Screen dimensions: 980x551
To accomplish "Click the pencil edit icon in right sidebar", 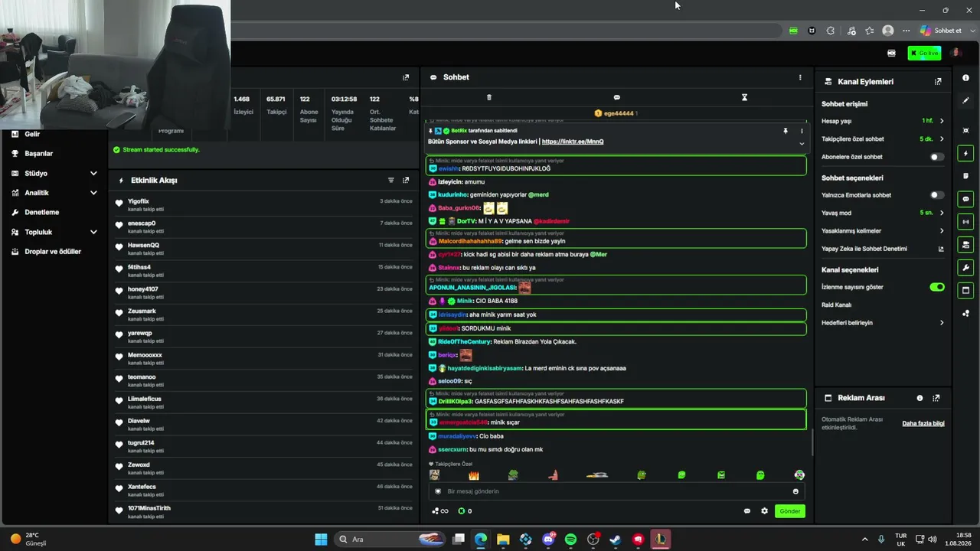I will [965, 100].
